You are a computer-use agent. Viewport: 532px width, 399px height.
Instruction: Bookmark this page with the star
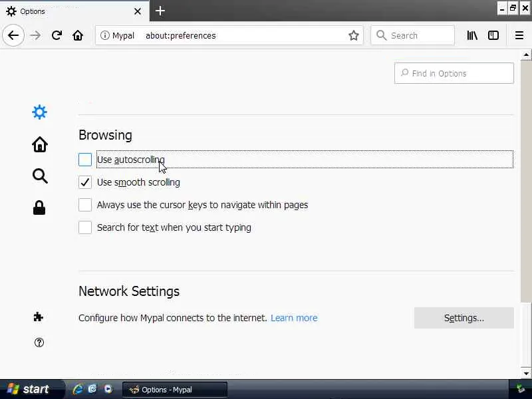pos(354,35)
